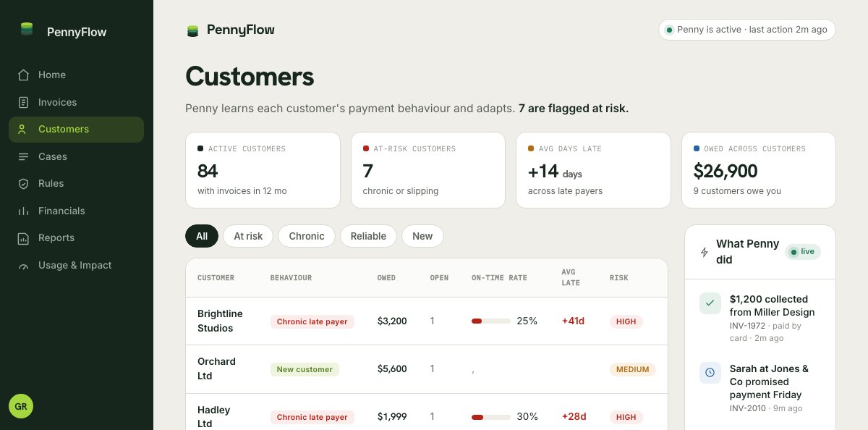Open the $1,200 collected from Miller Design entry
This screenshot has width=868, height=430.
760,319
